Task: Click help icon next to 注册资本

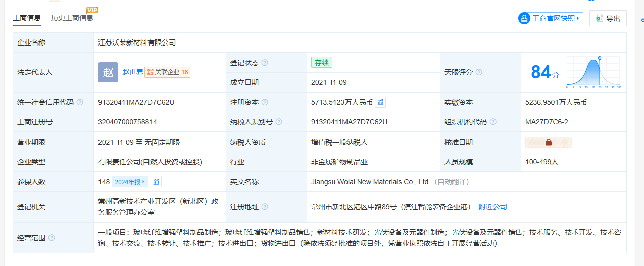Action: (x=265, y=102)
